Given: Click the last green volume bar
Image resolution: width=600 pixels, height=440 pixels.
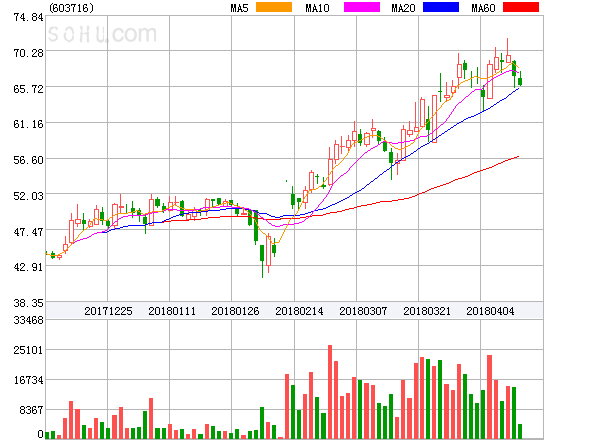Looking at the screenshot, I should click(520, 431).
